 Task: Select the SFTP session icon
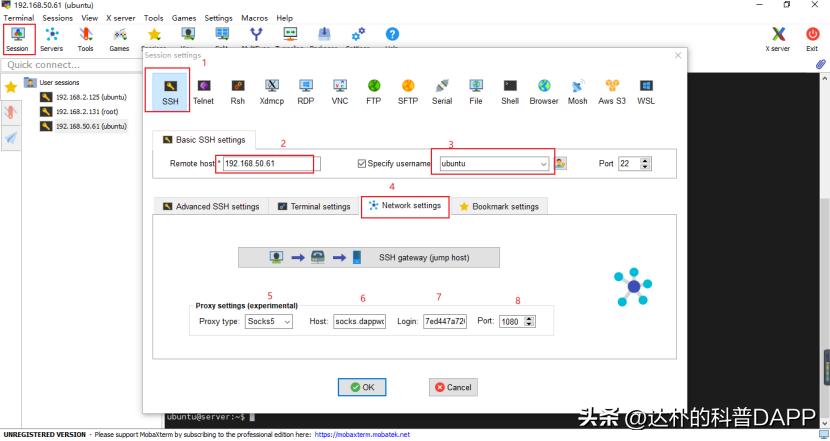[408, 92]
